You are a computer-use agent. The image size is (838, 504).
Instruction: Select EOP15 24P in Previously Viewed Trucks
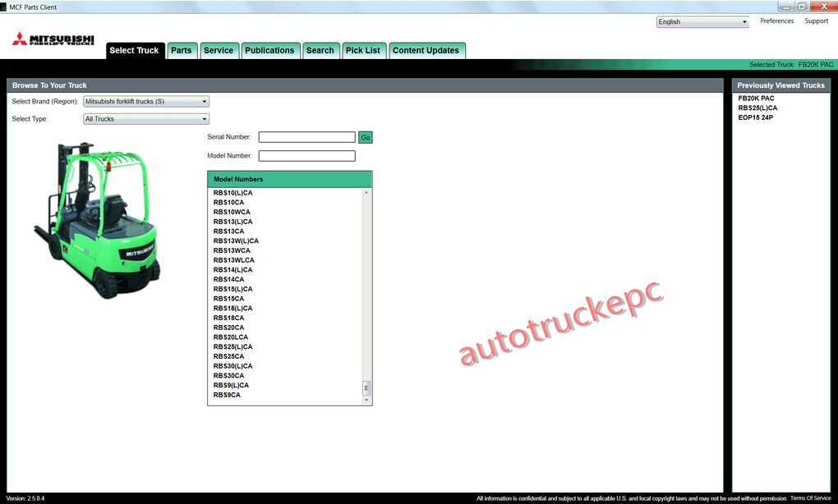[x=756, y=117]
